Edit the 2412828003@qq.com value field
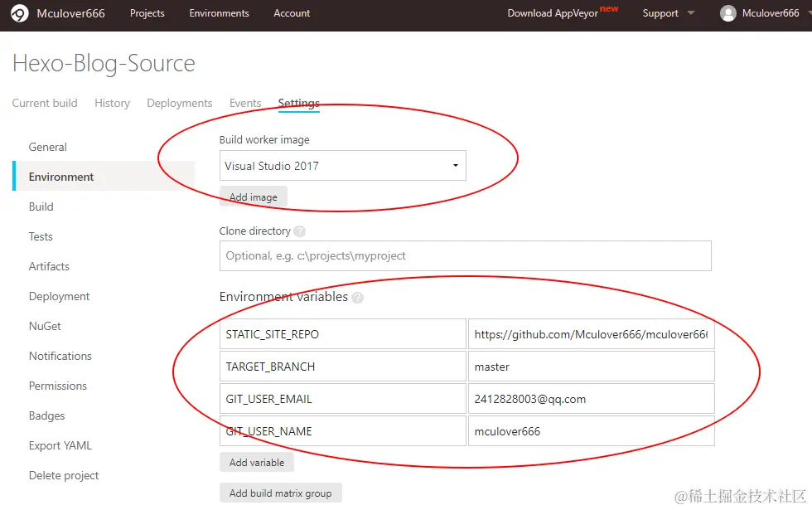The image size is (812, 510). tap(592, 399)
